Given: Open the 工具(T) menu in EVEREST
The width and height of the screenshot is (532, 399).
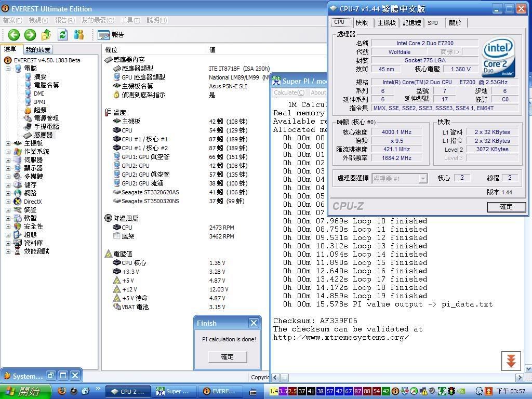Looking at the screenshot, I should (130, 20).
